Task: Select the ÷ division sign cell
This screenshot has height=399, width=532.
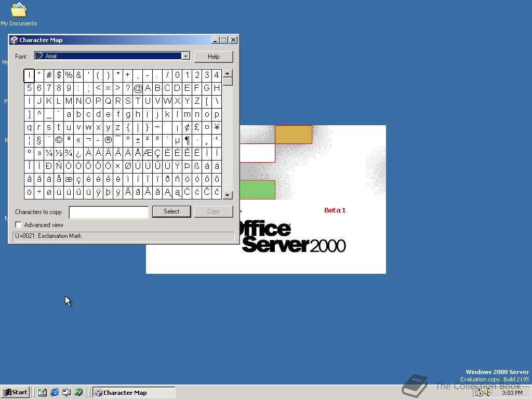Action: [39, 192]
